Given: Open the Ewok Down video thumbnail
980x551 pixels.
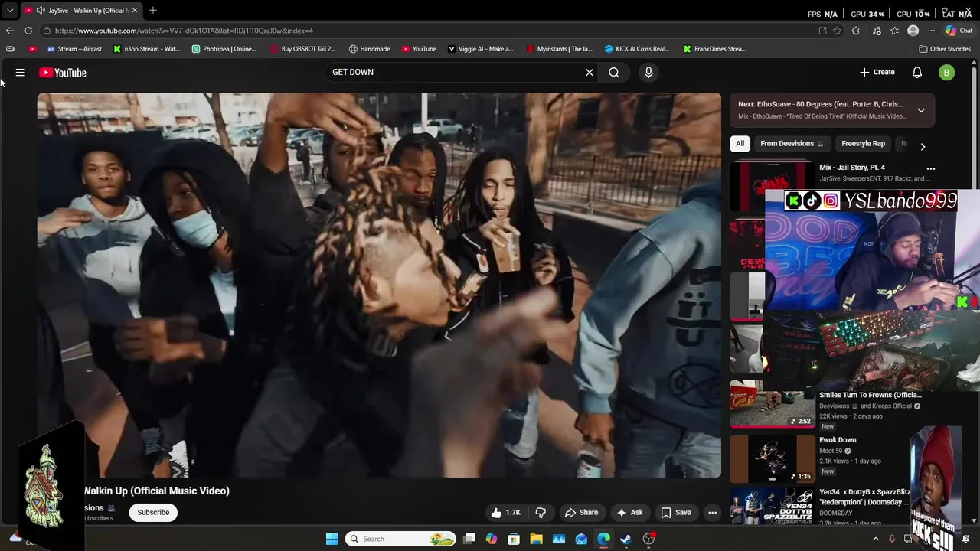Looking at the screenshot, I should [773, 459].
